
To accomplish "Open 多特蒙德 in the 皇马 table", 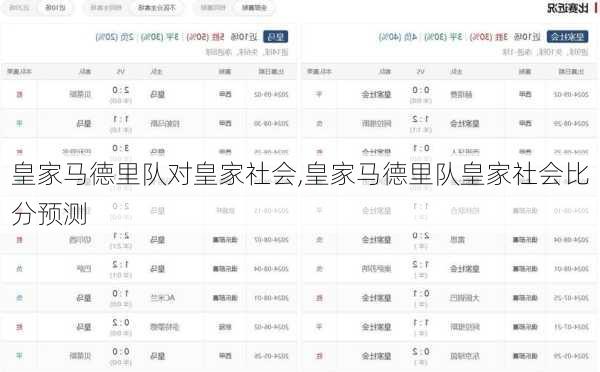I will click(x=165, y=327).
